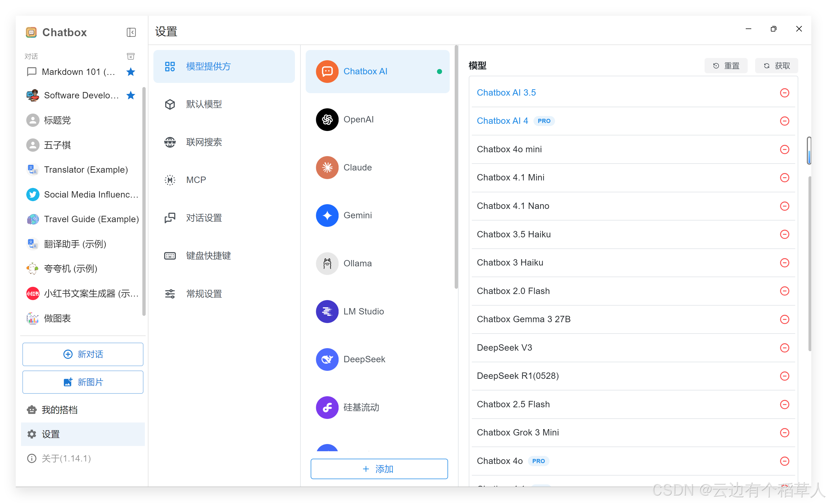
Task: Click the Chatbox AI 4 model name
Action: tap(503, 121)
